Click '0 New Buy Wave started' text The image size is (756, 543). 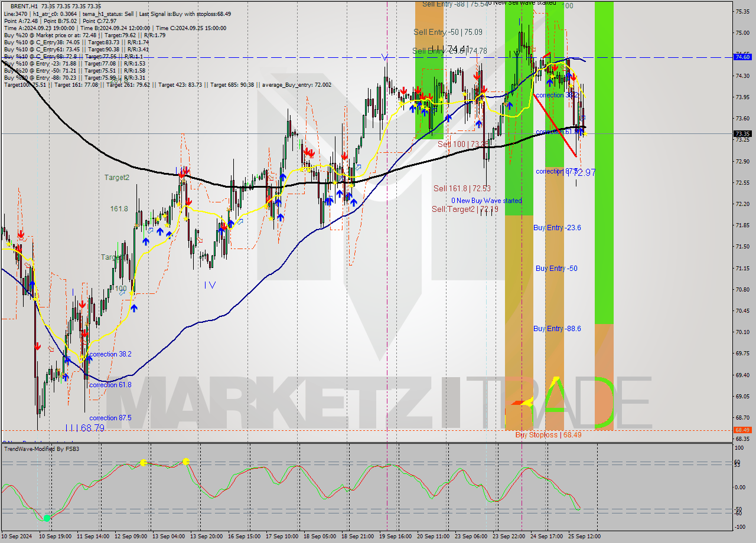(487, 201)
